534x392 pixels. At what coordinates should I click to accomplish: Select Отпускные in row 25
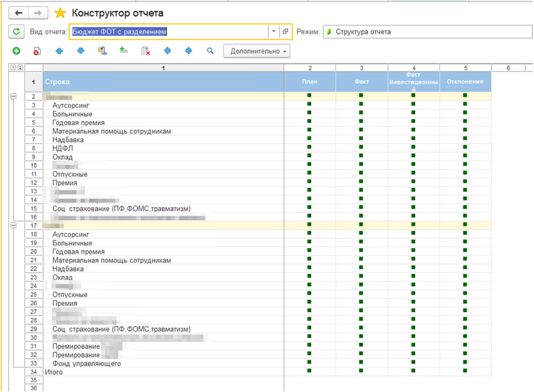(x=70, y=295)
